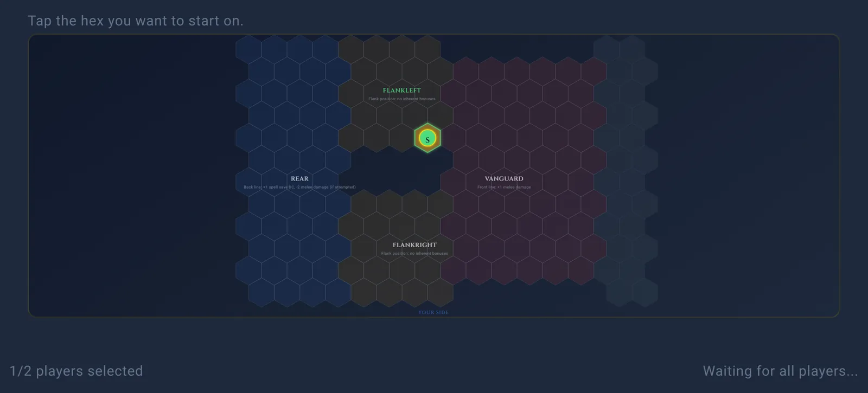Click the flank bonus description under FLANKLEFT
Screen dimensions: 868x393
402,99
